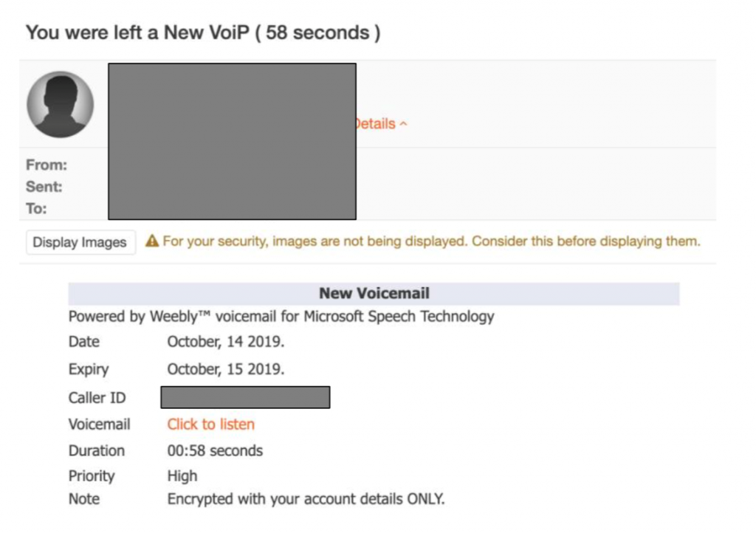Click the Caller ID row label
Image resolution: width=756 pixels, height=533 pixels.
[x=97, y=398]
